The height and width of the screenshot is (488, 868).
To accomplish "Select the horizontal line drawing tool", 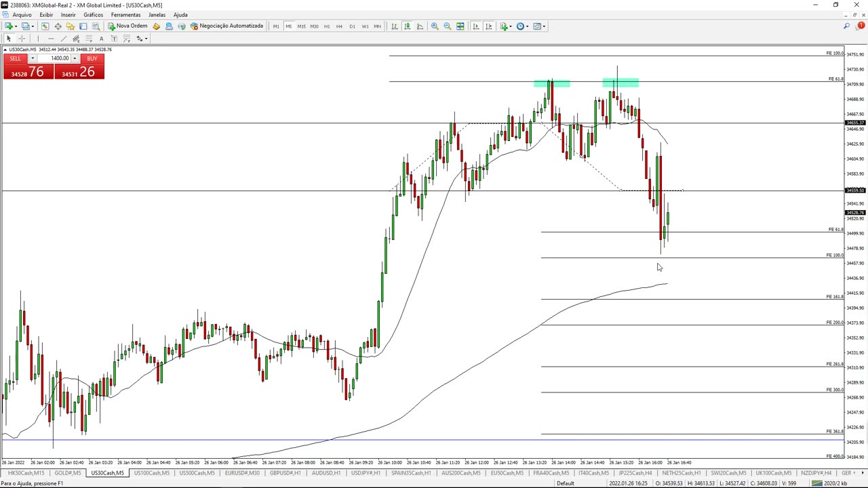I will coord(51,39).
